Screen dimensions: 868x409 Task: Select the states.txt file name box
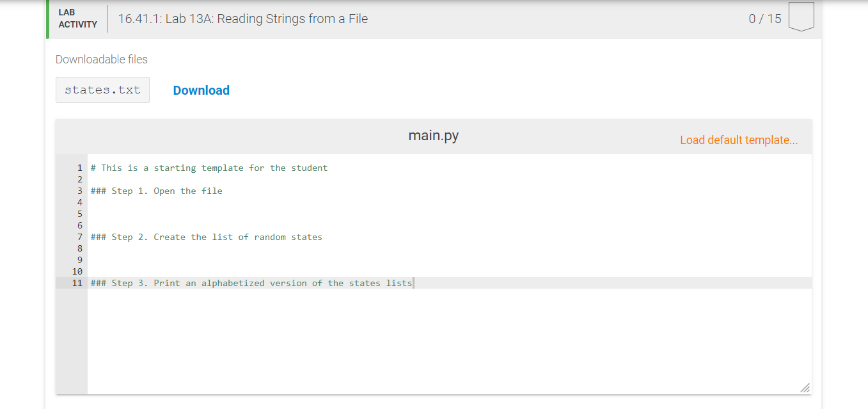tap(102, 90)
